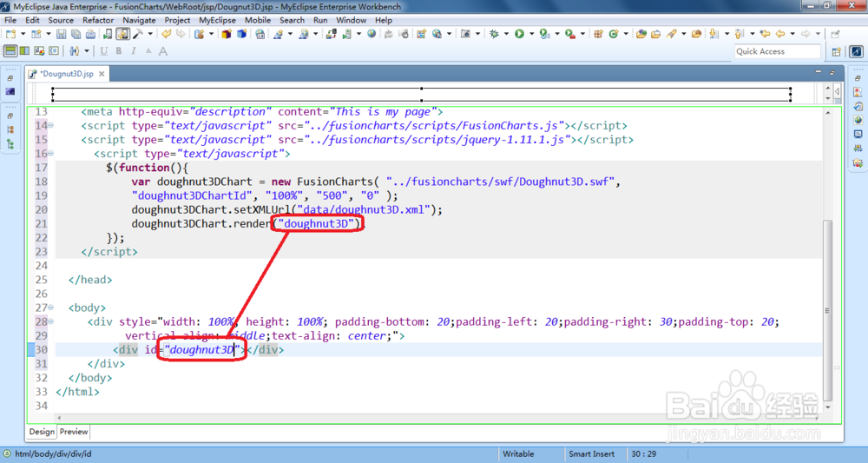Click the camera screenshot icon
Viewport: 868px width, 463px height.
[x=465, y=35]
